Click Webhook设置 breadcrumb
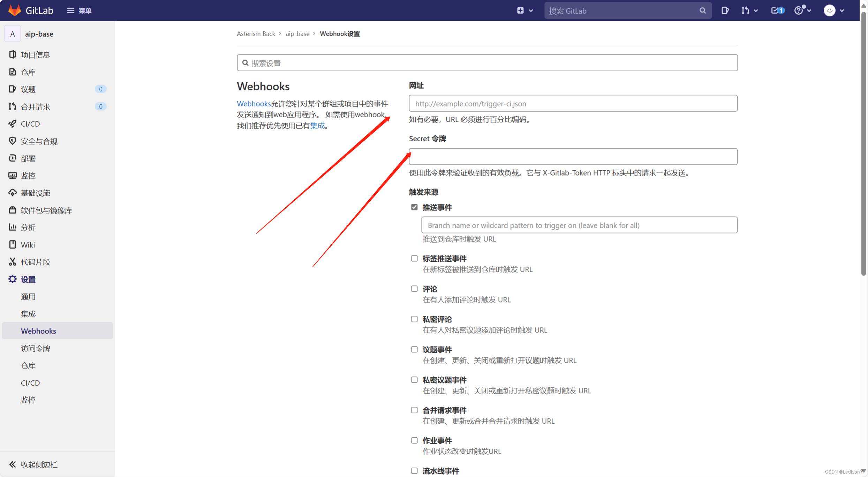This screenshot has width=868, height=477. pyautogui.click(x=340, y=33)
